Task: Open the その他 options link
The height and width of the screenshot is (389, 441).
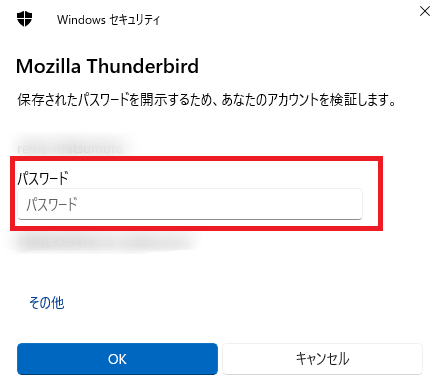Action: [46, 303]
